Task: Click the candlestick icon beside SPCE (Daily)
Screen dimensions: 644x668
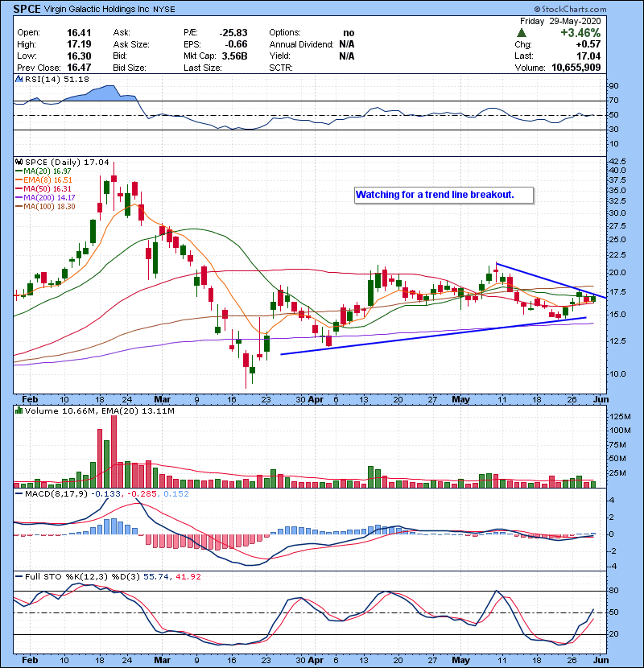Action: click(x=19, y=163)
